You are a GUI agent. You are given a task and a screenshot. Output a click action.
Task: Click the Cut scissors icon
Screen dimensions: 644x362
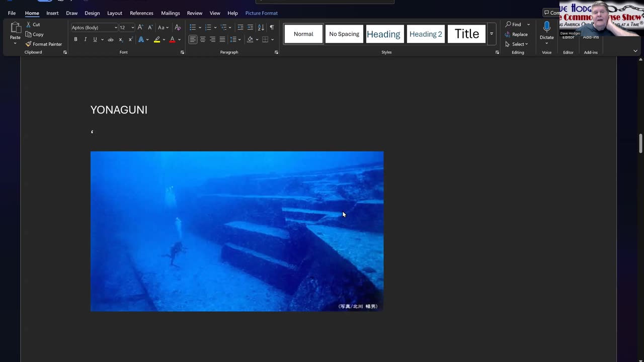pos(29,25)
